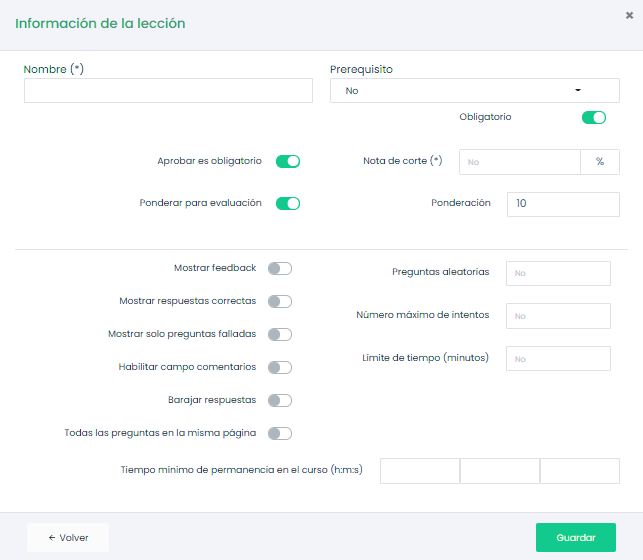Click the Nombre text field

[168, 91]
